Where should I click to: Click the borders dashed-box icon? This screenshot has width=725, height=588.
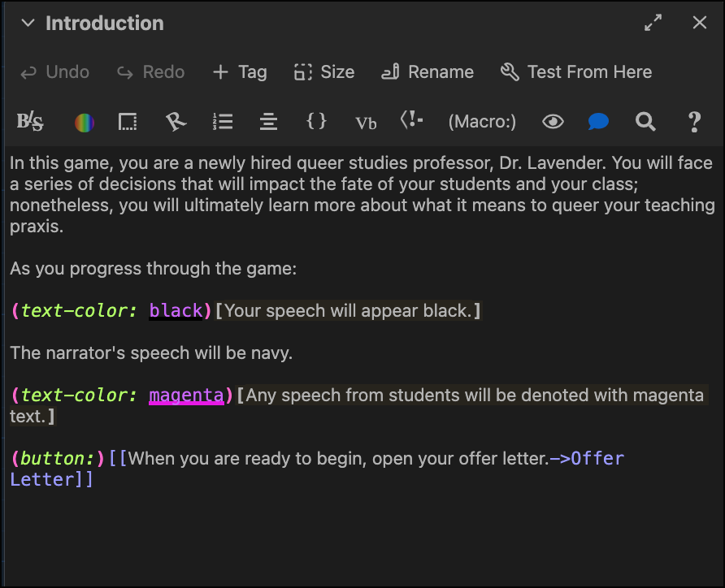click(128, 122)
